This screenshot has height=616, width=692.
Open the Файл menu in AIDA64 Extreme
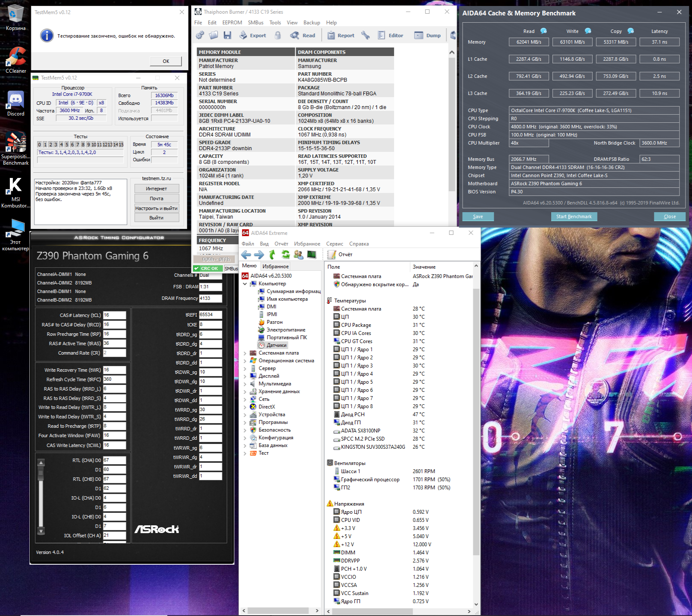pyautogui.click(x=248, y=244)
